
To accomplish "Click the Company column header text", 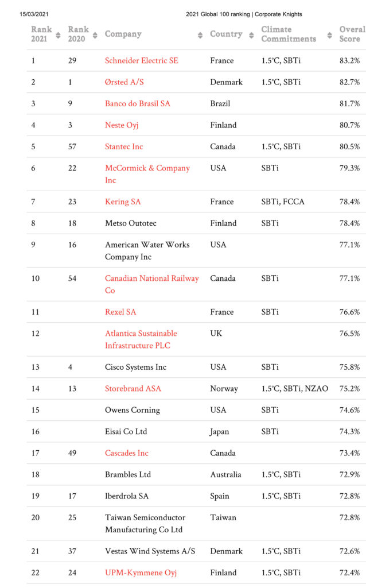I will pyautogui.click(x=123, y=34).
